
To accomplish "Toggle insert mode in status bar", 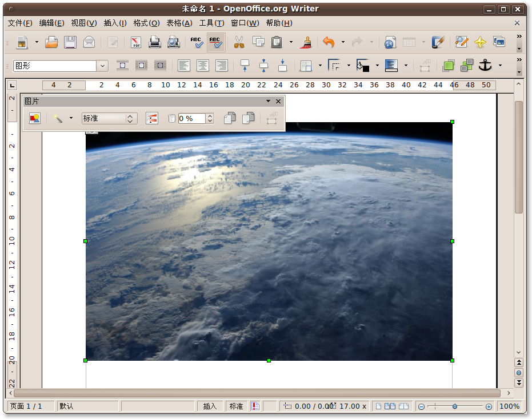I will [x=210, y=406].
